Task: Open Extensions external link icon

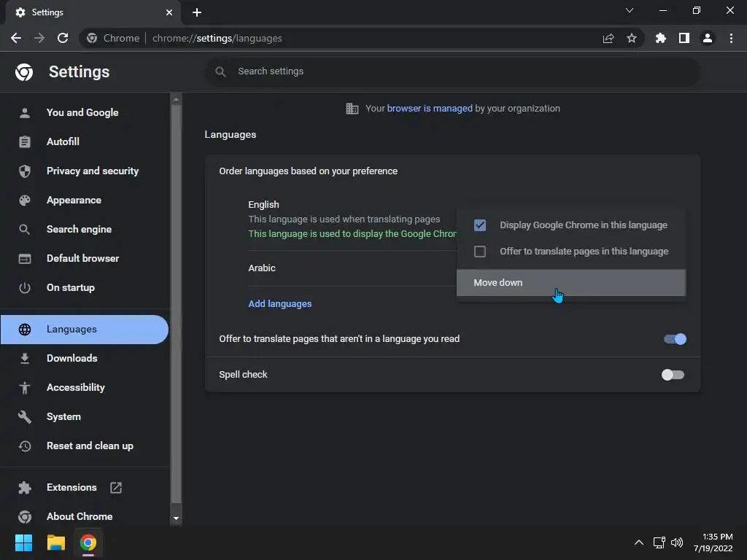Action: point(116,488)
